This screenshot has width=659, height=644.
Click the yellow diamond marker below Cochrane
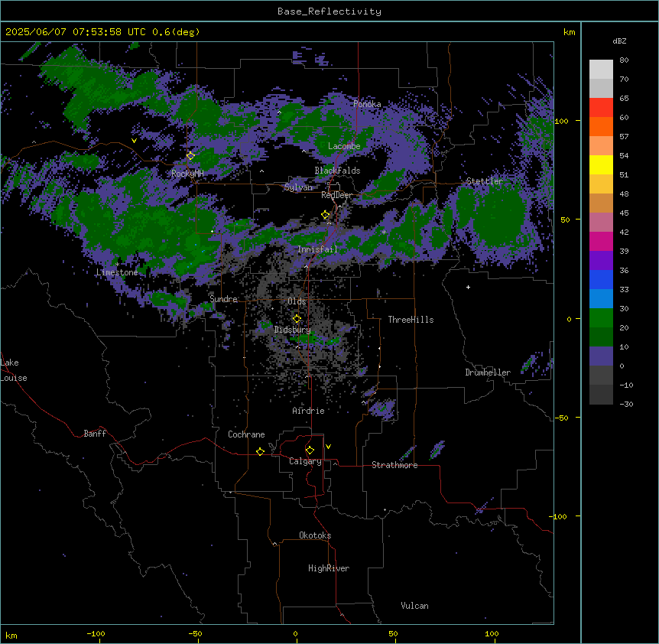(x=260, y=451)
